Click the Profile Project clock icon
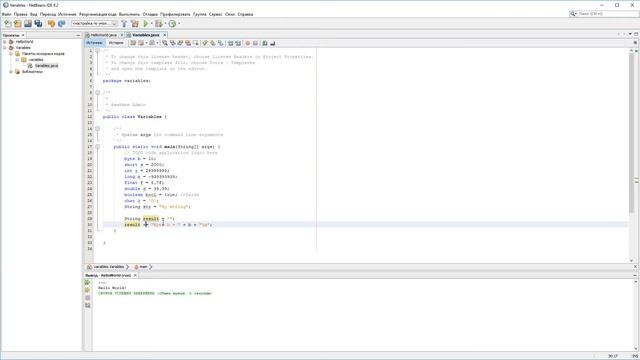The height and width of the screenshot is (360, 640). tap(172, 24)
